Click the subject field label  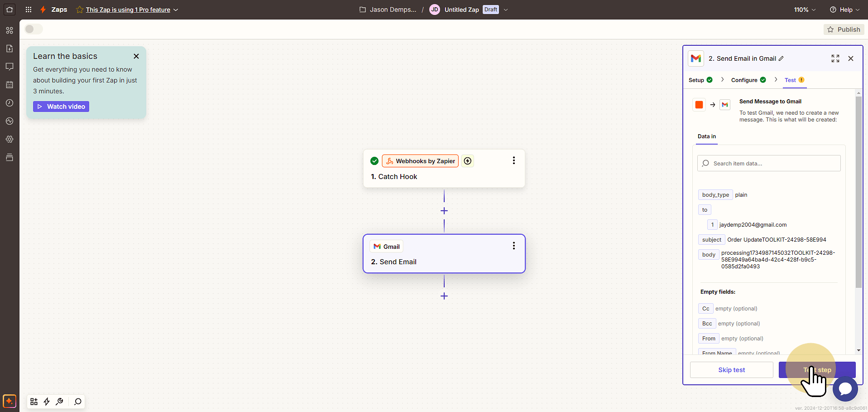pyautogui.click(x=712, y=240)
